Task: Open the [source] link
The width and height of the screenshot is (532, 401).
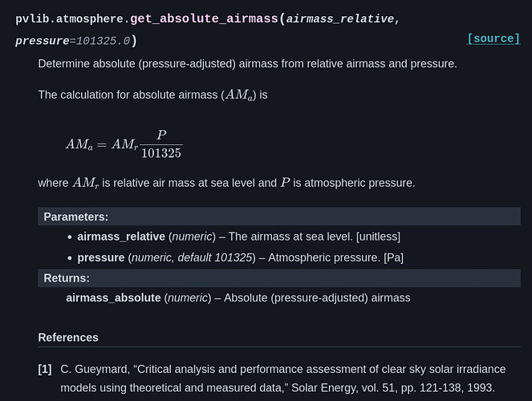Action: [x=493, y=38]
